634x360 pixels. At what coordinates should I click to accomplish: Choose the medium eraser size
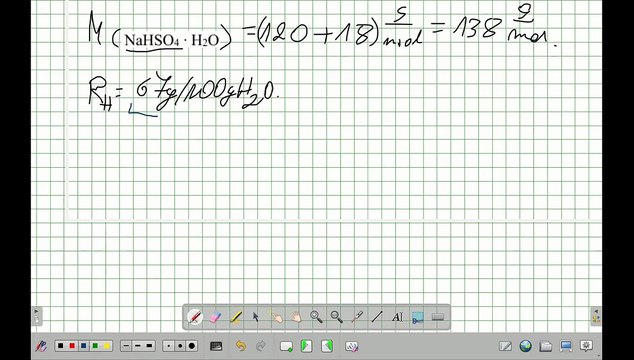pos(180,346)
